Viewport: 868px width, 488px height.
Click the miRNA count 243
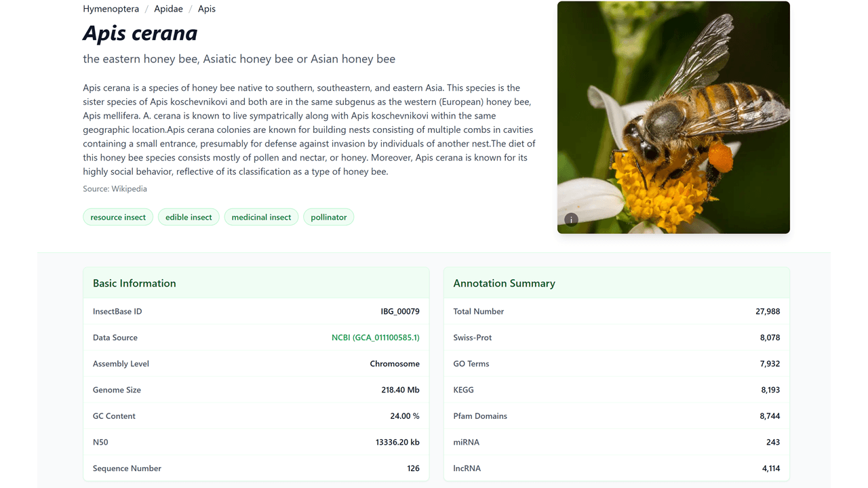point(772,442)
